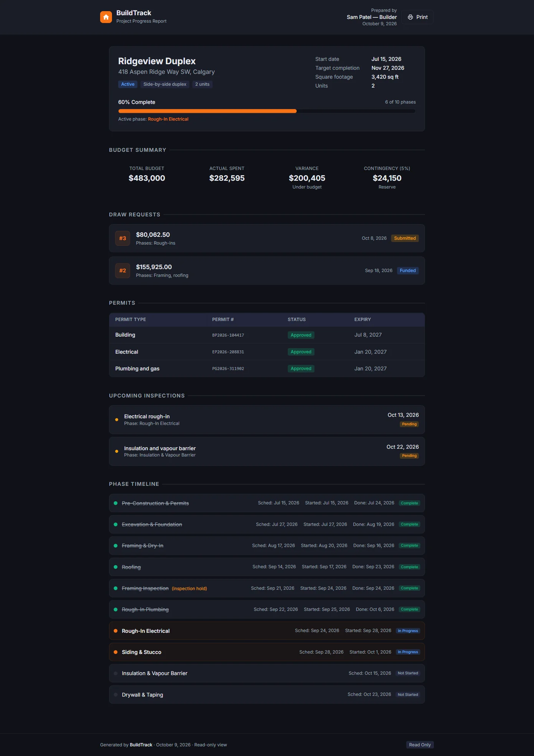Click orange dot beside Rough-In Electrical phase row

click(116, 631)
